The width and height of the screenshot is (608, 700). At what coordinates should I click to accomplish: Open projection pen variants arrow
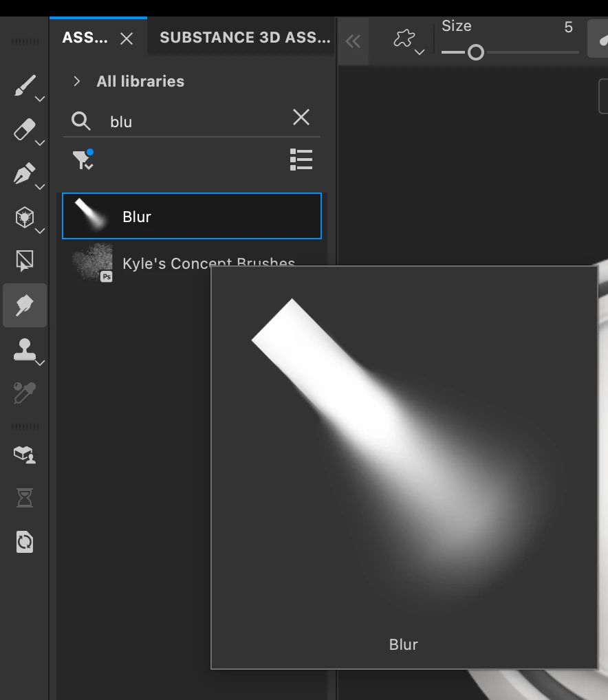point(40,186)
